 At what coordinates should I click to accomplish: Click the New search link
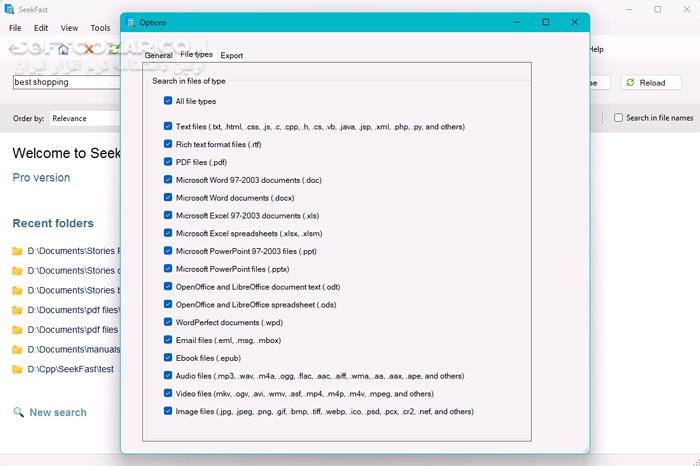pyautogui.click(x=58, y=412)
